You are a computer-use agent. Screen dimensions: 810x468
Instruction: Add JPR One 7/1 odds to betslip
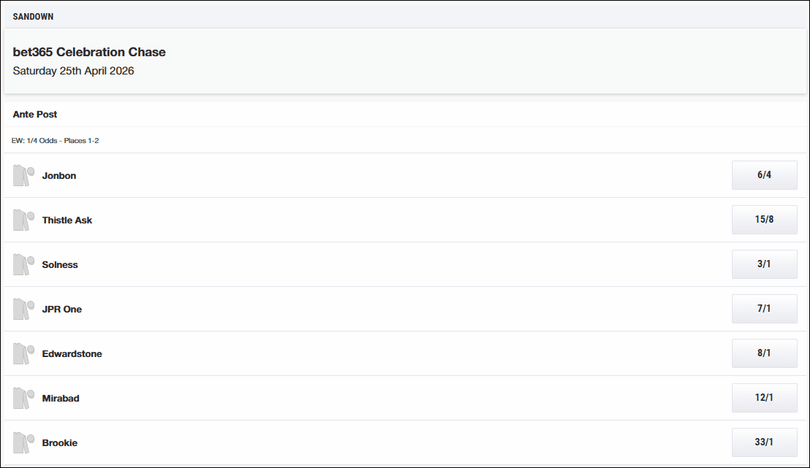764,309
